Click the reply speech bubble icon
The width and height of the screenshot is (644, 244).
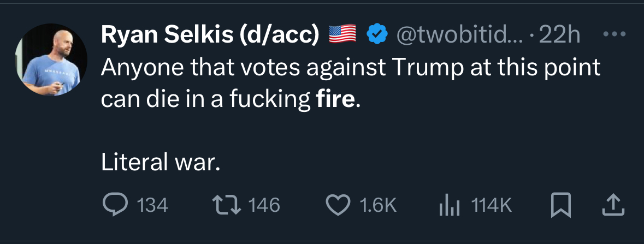(x=114, y=205)
